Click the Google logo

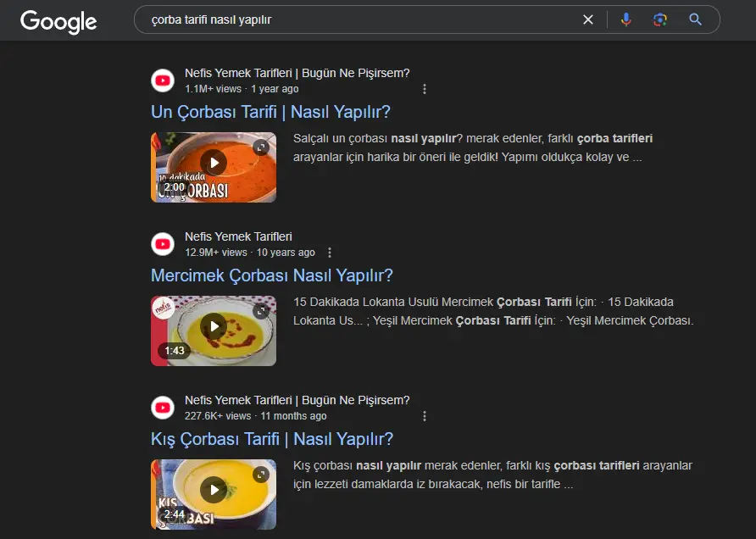(x=58, y=21)
